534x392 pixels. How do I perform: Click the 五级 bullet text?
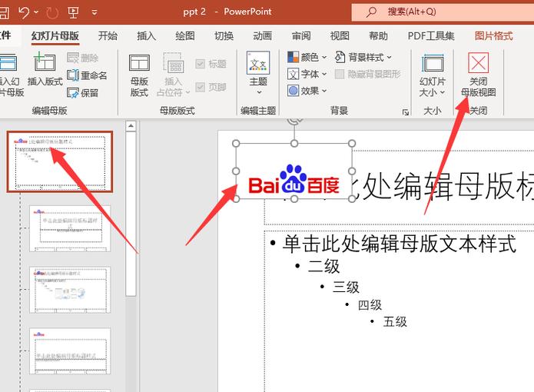(x=395, y=321)
